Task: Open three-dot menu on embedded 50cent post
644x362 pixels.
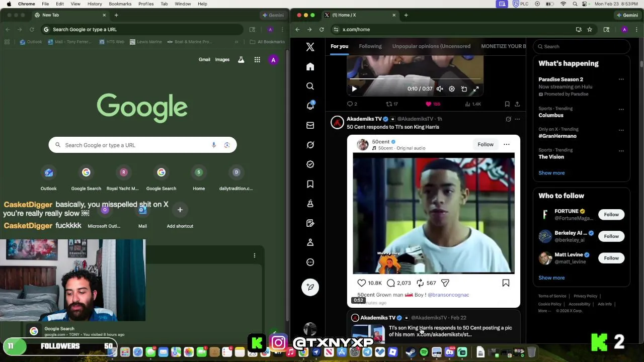Action: 507,144
